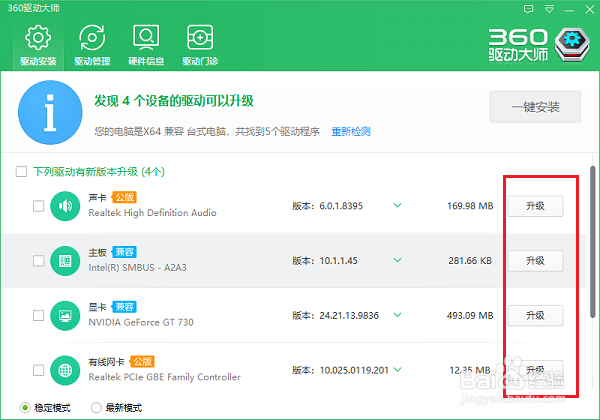This screenshot has width=600, height=420.
Task: Open the 驱动安装 tab
Action: (x=38, y=46)
